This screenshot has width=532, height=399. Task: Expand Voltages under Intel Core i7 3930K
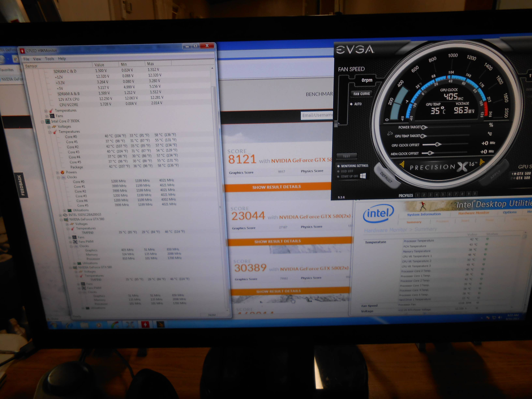49,127
